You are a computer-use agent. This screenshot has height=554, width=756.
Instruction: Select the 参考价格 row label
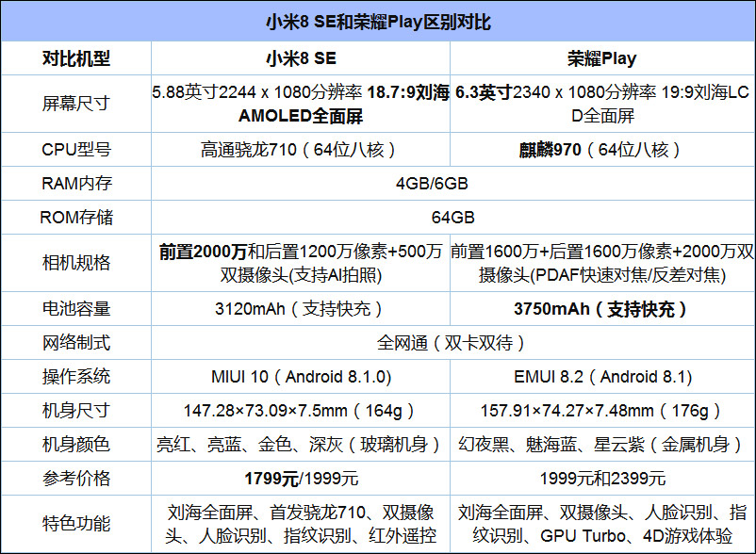click(x=76, y=479)
